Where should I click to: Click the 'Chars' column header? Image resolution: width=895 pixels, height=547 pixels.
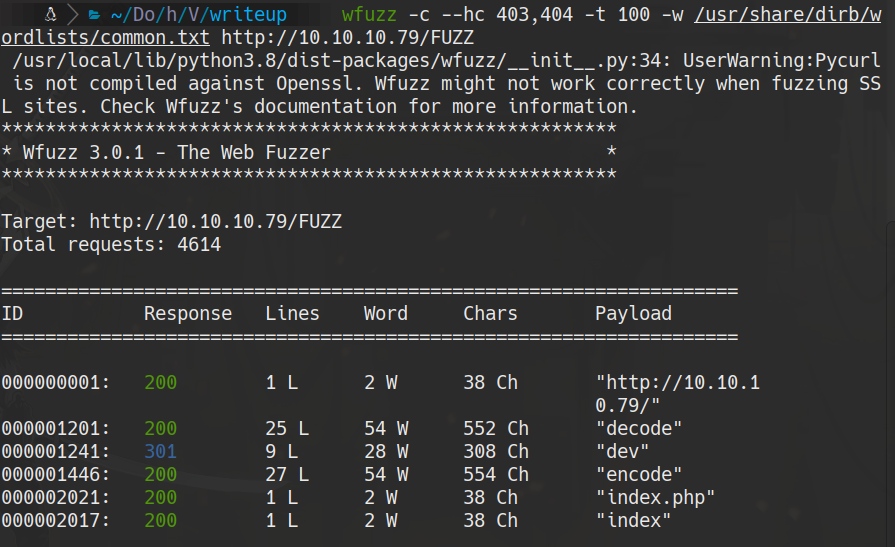coord(490,313)
